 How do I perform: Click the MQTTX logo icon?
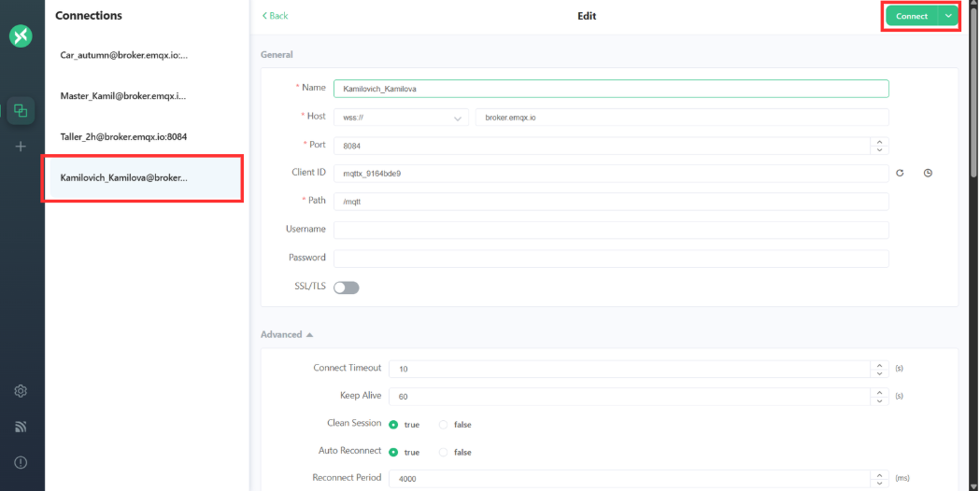21,35
